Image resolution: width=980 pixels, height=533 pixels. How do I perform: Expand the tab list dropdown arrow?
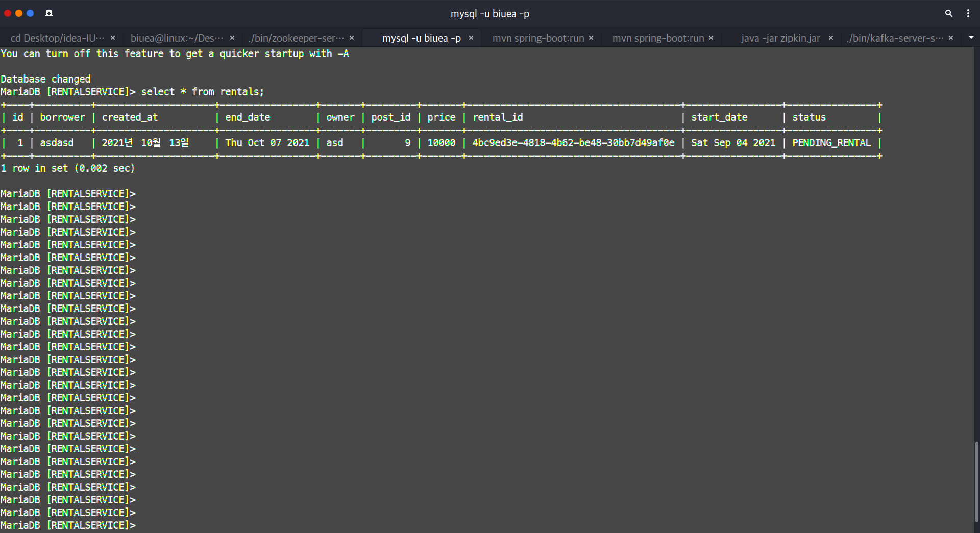tap(971, 38)
